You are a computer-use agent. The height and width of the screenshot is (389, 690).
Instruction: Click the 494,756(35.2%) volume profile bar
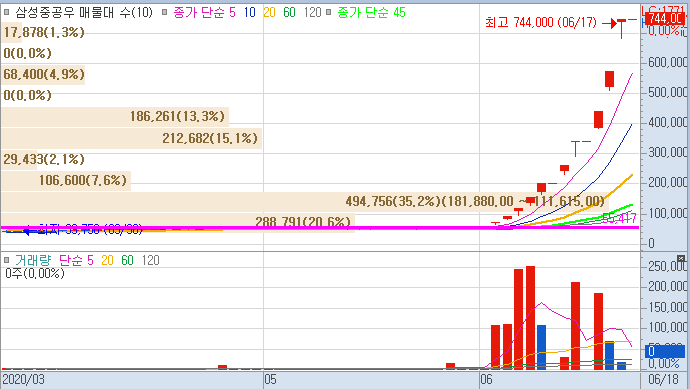(305, 202)
